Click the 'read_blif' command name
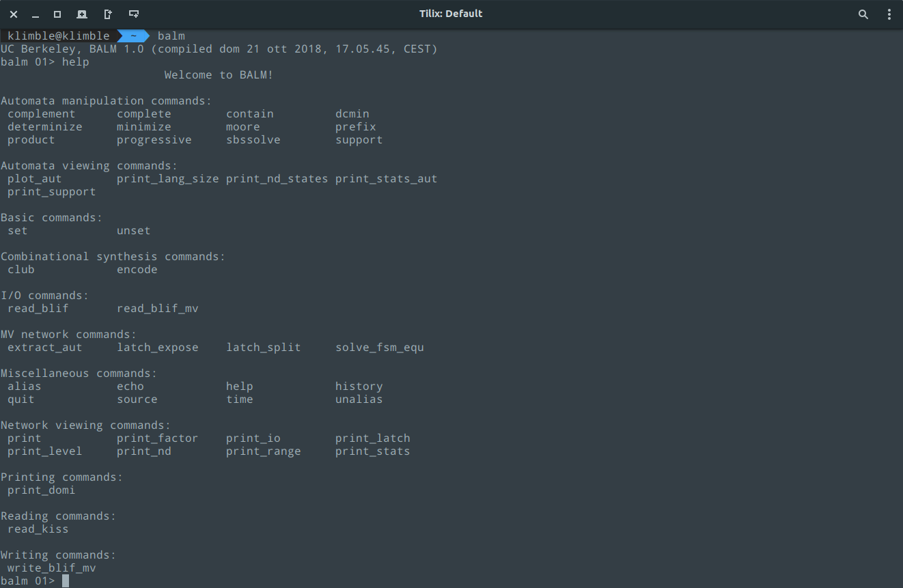The width and height of the screenshot is (903, 588). click(x=38, y=309)
